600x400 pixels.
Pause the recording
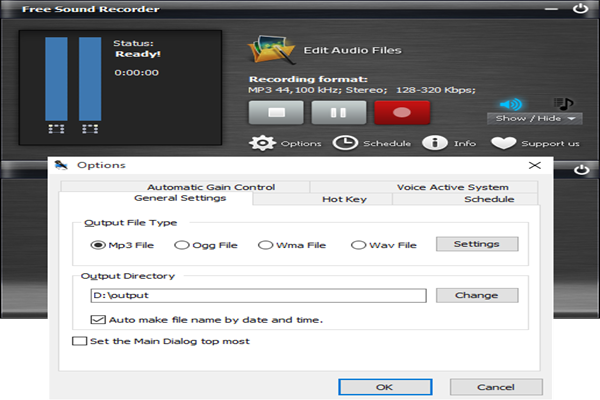[x=339, y=112]
